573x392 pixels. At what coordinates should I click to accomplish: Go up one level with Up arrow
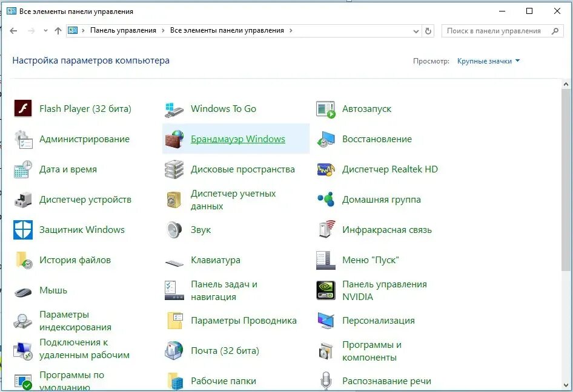[x=58, y=31]
